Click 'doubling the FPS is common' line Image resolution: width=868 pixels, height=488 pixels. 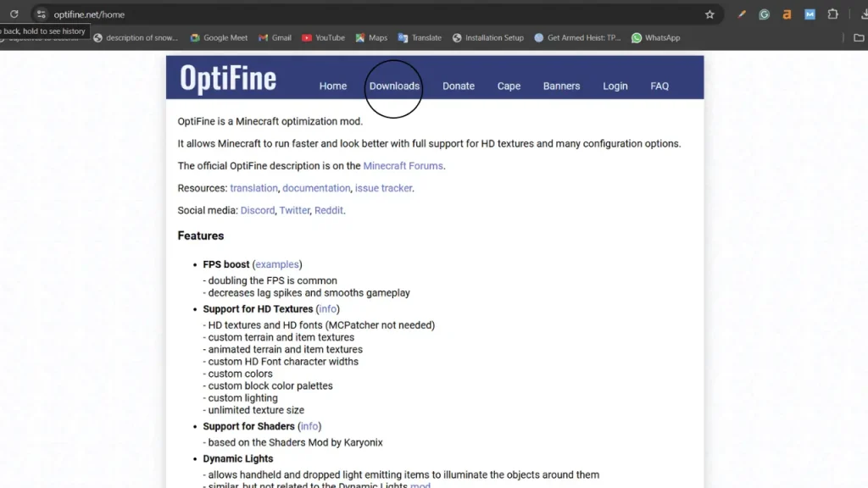[x=270, y=280]
